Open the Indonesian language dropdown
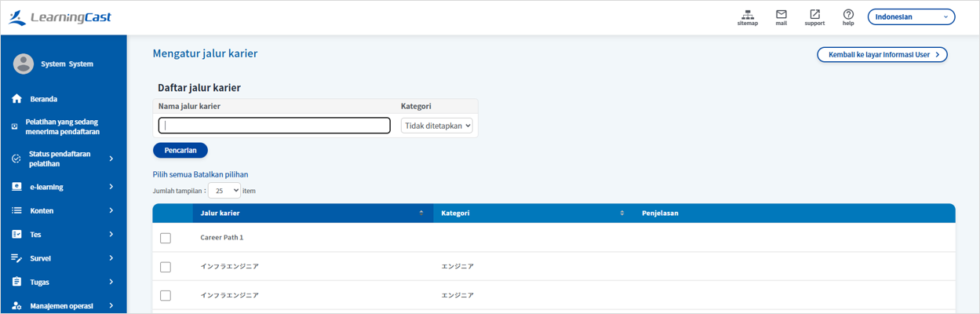The width and height of the screenshot is (980, 314). (x=911, y=17)
